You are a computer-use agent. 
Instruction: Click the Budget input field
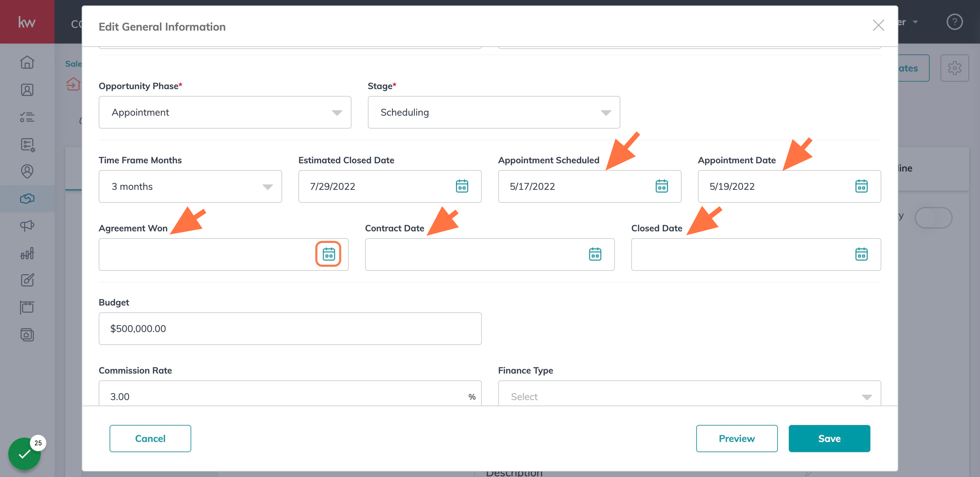pos(290,329)
